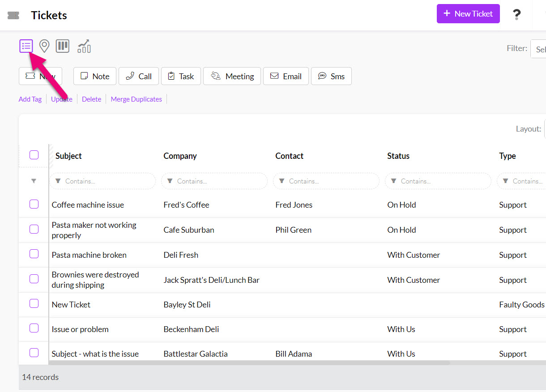Click Jack Spratt's Deli/Lunch Bar company

(x=211, y=280)
